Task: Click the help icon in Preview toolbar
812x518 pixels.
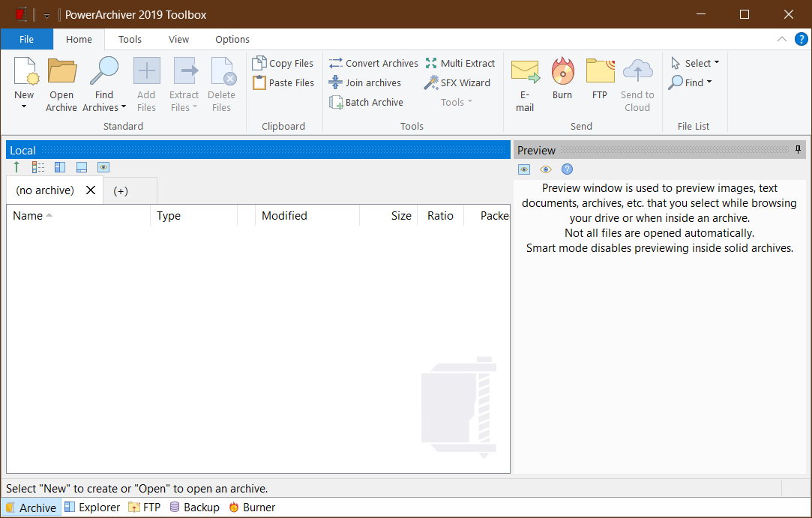Action: 567,169
